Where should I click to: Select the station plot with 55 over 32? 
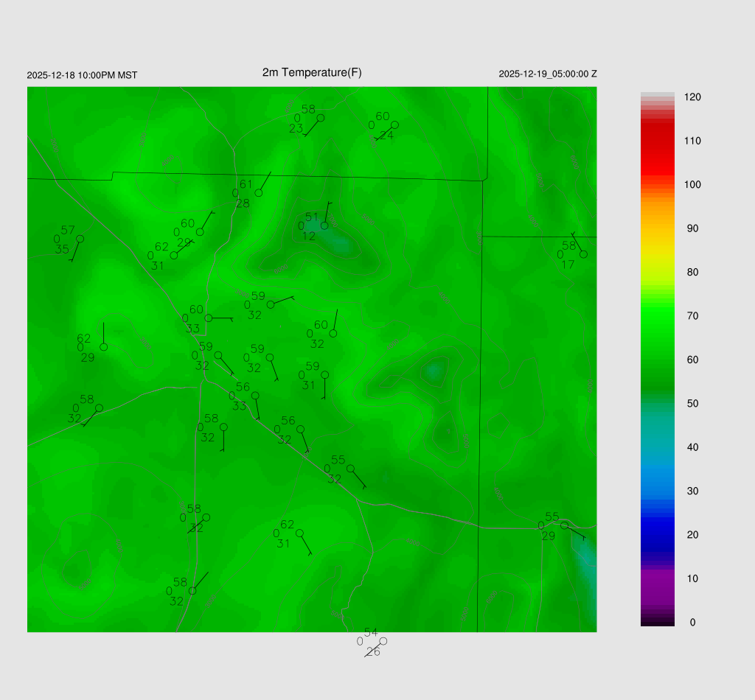[350, 469]
